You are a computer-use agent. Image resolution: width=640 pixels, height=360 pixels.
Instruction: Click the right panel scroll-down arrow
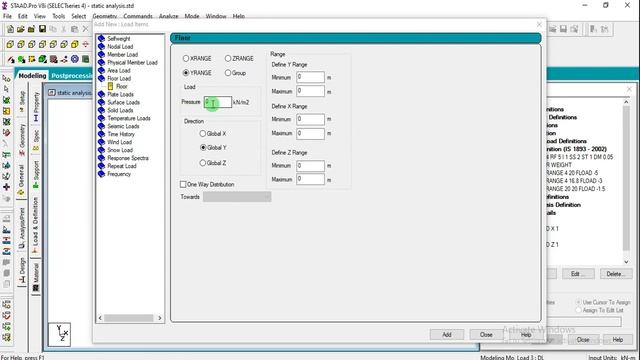coord(627,262)
